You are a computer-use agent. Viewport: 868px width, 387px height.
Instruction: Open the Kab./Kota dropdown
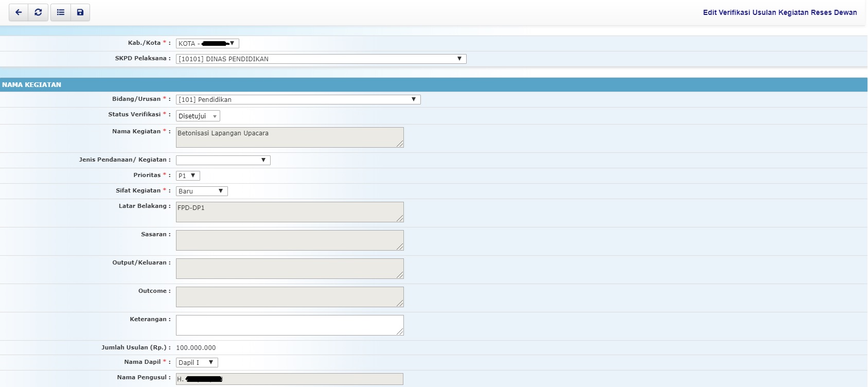tap(207, 44)
